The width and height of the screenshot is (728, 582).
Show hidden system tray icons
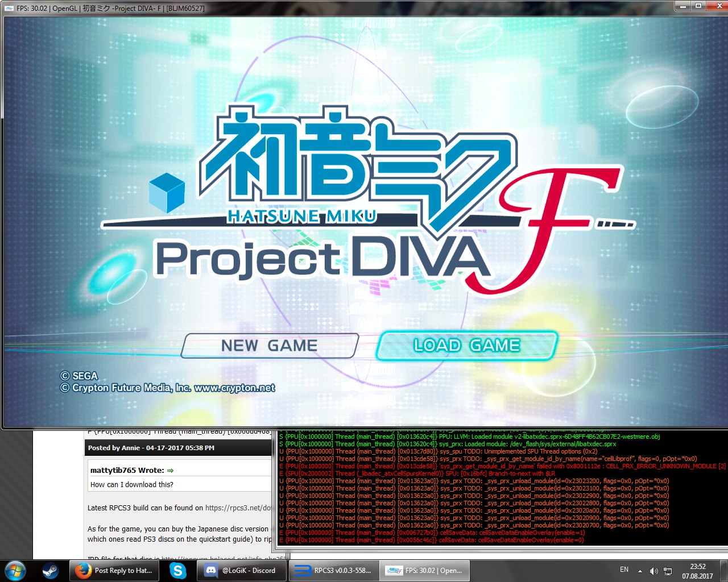point(640,571)
